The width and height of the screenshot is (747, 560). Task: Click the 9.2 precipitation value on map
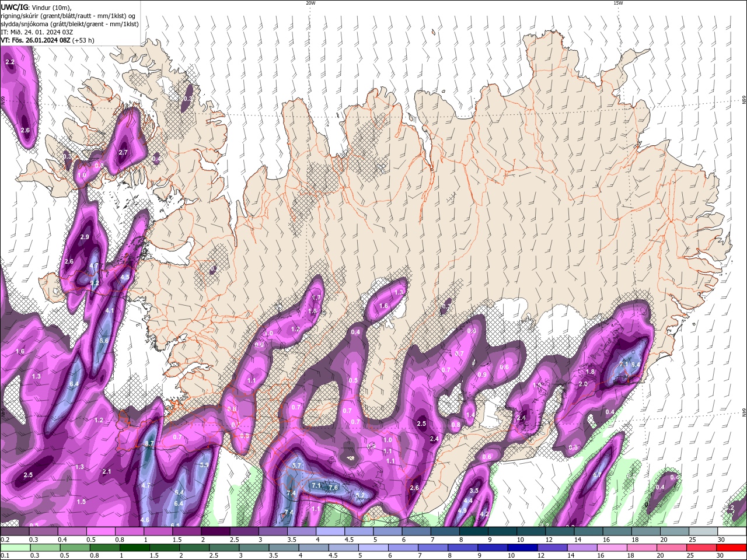point(95,282)
